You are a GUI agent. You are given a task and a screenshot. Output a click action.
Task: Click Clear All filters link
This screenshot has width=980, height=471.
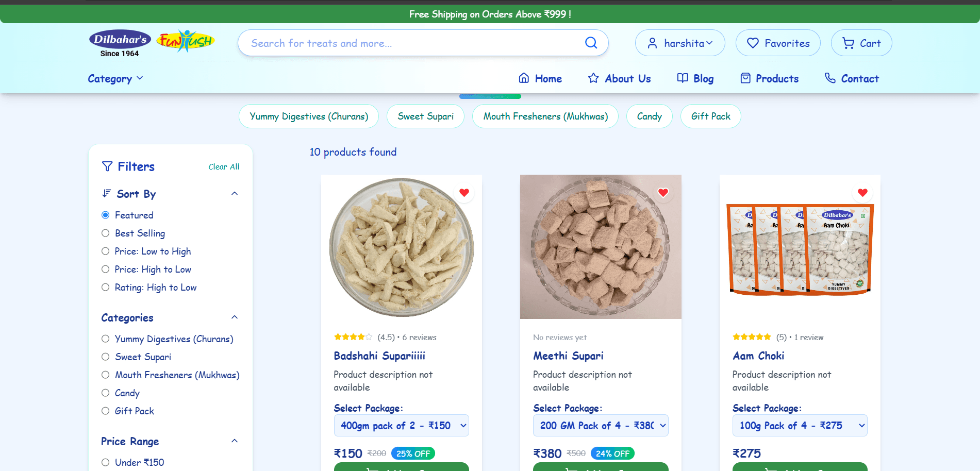coord(224,167)
